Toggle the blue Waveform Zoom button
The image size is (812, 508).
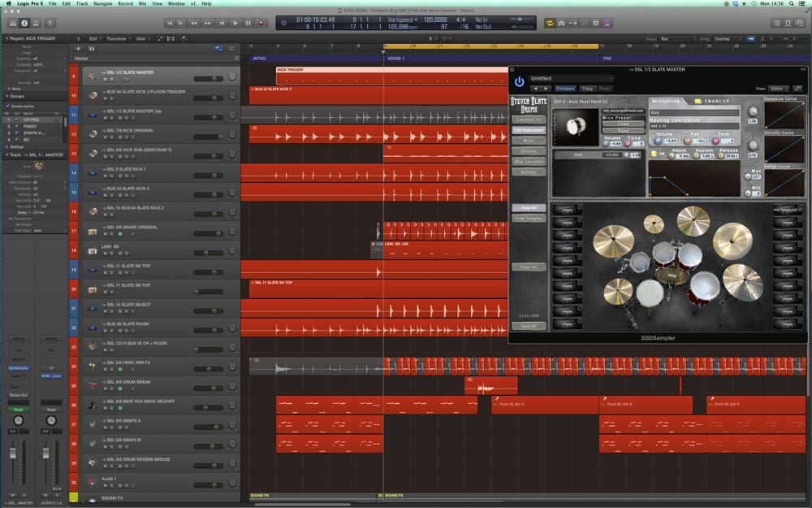pyautogui.click(x=751, y=38)
